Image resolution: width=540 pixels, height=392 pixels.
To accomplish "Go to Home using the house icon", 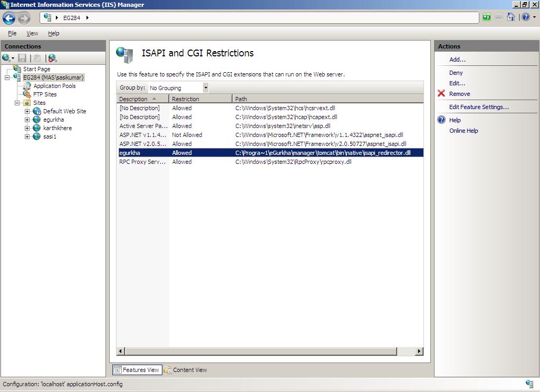I will coord(511,17).
